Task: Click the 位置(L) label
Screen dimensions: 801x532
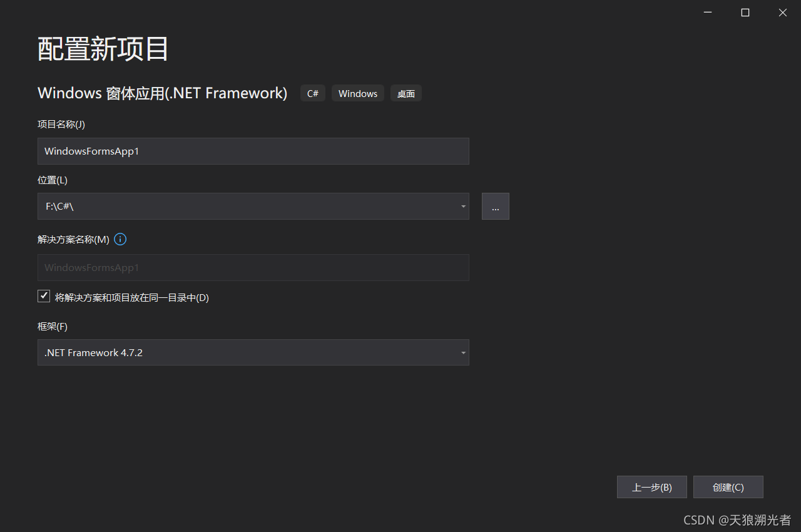Action: [x=53, y=180]
